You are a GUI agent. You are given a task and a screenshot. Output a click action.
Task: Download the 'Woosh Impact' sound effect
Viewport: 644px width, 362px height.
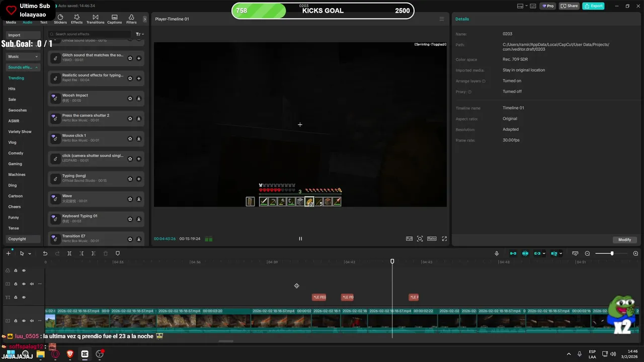pyautogui.click(x=139, y=99)
